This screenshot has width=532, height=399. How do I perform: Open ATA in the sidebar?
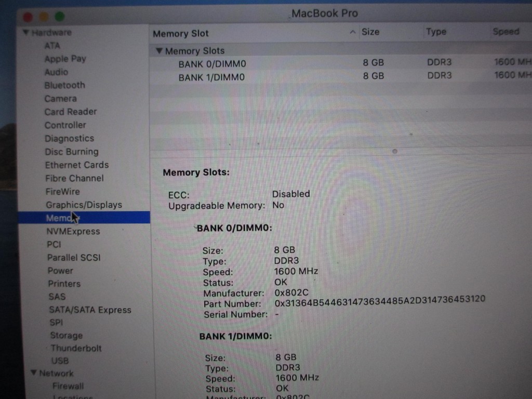(x=52, y=46)
